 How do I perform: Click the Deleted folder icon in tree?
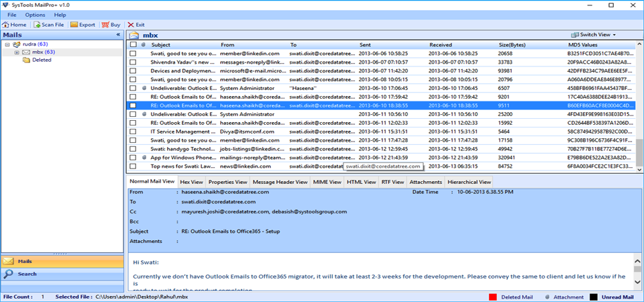26,60
